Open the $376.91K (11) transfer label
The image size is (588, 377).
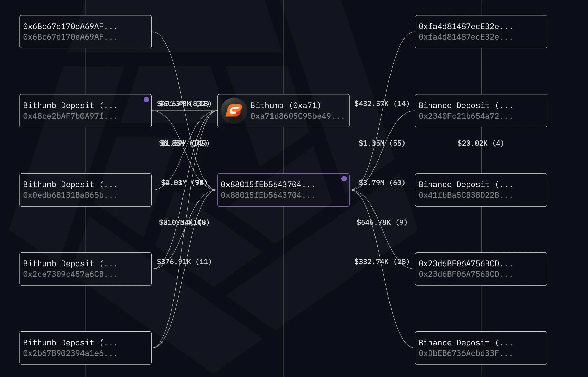[x=184, y=262]
